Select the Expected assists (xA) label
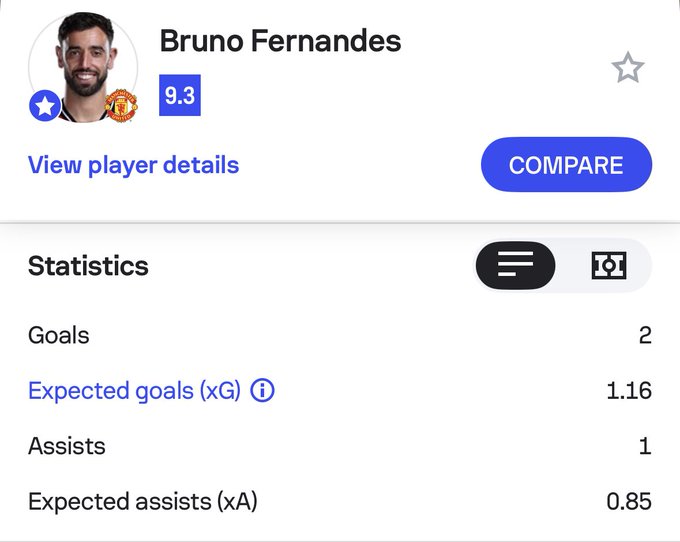 [x=142, y=501]
